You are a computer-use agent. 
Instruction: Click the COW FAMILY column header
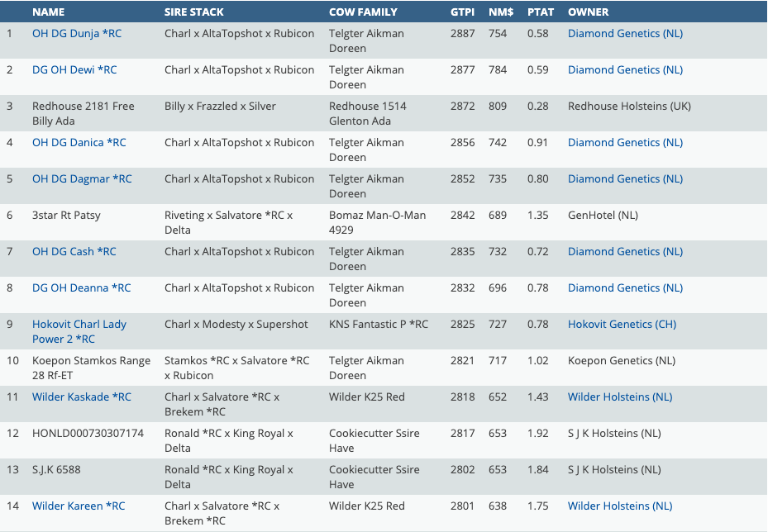[363, 12]
